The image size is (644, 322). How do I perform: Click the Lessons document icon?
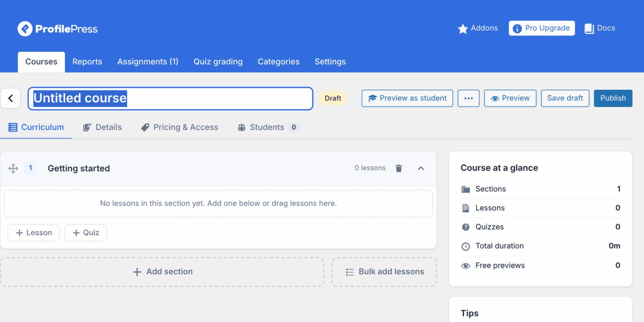tap(465, 208)
